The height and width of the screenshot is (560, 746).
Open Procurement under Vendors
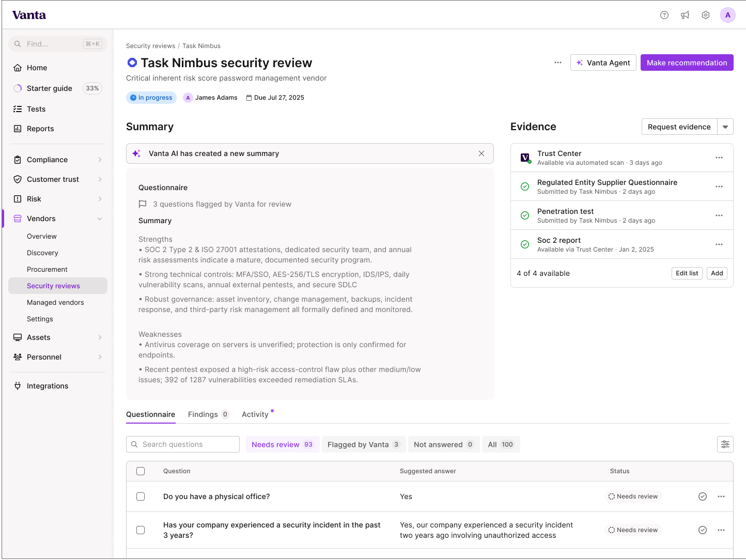(58, 269)
